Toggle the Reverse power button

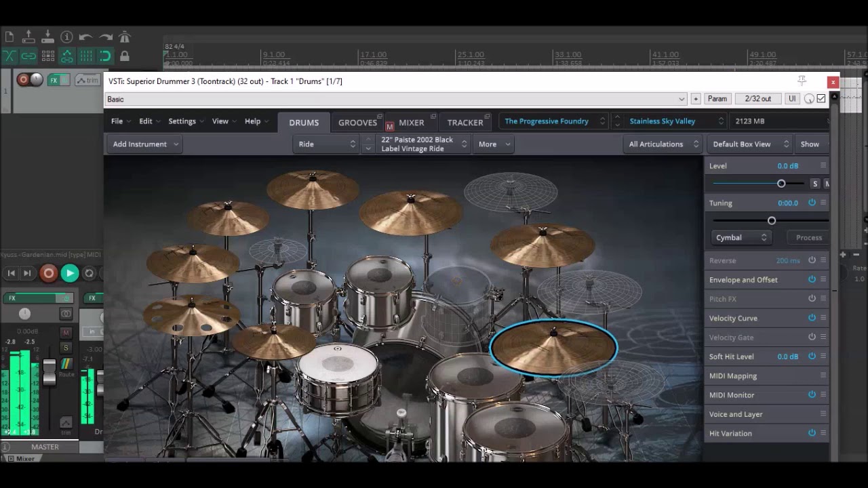point(812,260)
